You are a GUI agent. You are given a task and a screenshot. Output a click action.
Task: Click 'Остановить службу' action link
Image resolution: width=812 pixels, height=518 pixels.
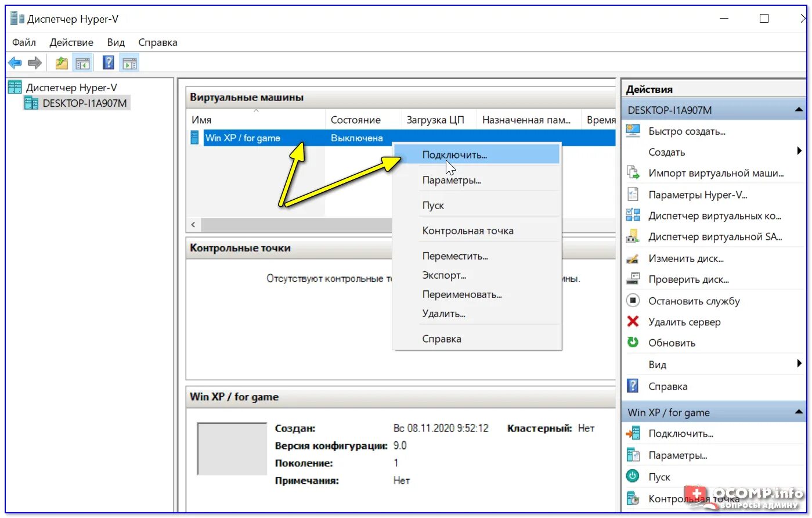tap(694, 301)
